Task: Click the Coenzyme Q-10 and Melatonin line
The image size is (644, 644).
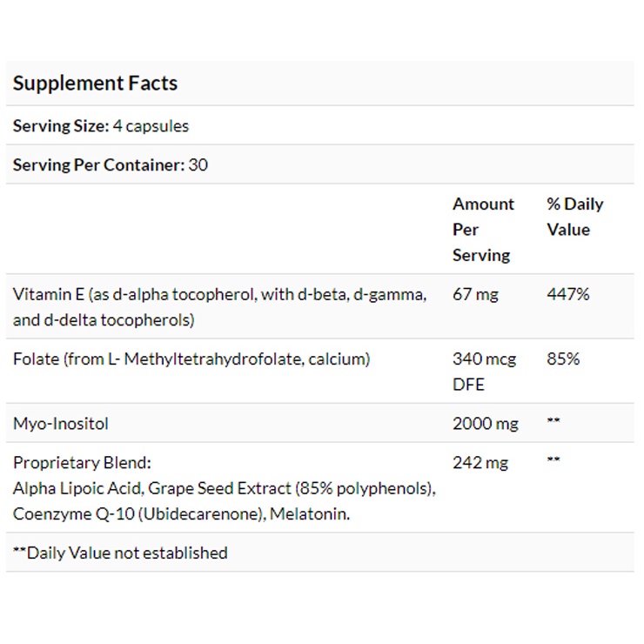Action: [x=181, y=514]
